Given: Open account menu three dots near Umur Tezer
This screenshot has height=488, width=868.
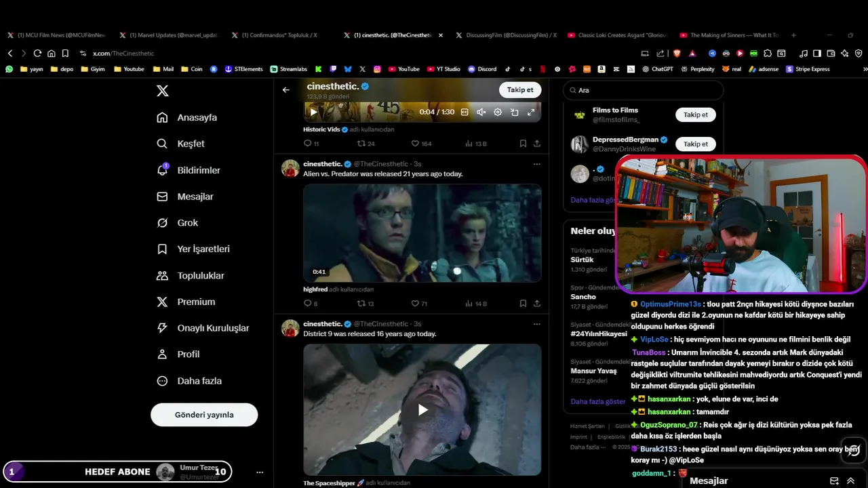Looking at the screenshot, I should (260, 472).
